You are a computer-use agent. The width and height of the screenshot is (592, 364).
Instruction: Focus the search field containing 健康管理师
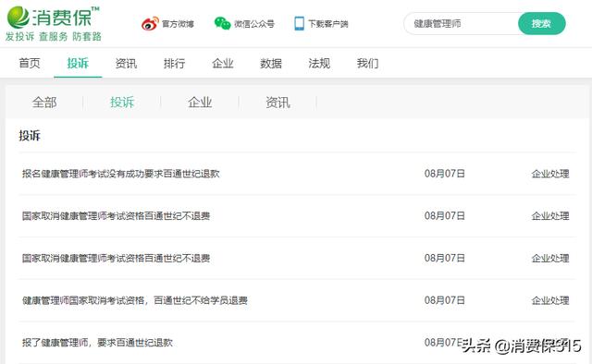point(462,24)
